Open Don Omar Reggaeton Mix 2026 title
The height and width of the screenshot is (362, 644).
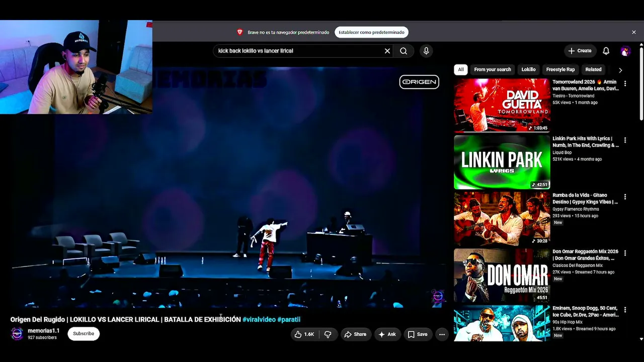pyautogui.click(x=586, y=255)
